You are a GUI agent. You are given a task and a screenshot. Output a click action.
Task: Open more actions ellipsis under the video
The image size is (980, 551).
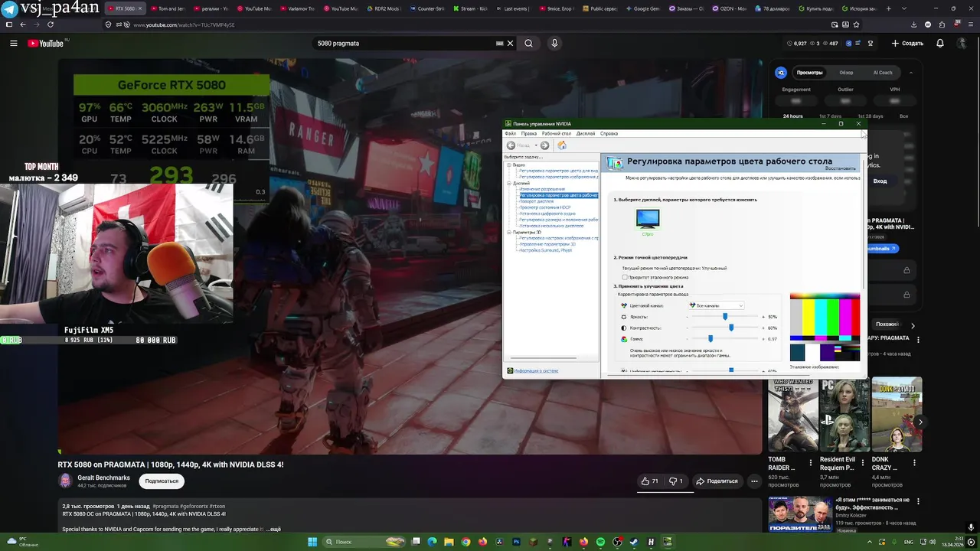tap(754, 481)
